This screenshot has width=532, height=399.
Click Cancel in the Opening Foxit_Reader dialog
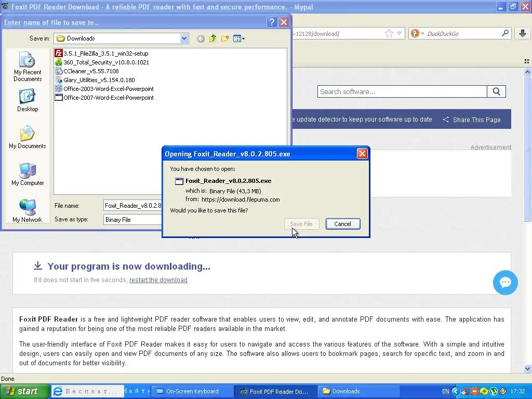pos(343,224)
